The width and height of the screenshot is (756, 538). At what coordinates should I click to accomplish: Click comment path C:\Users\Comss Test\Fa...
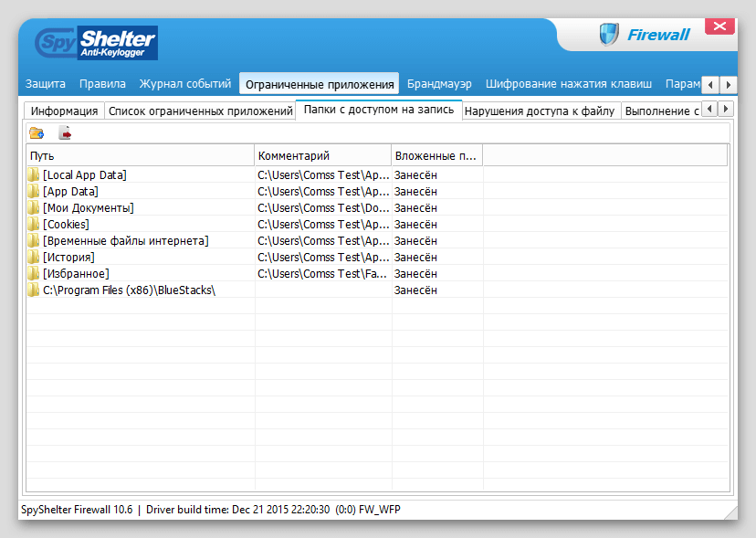point(322,273)
